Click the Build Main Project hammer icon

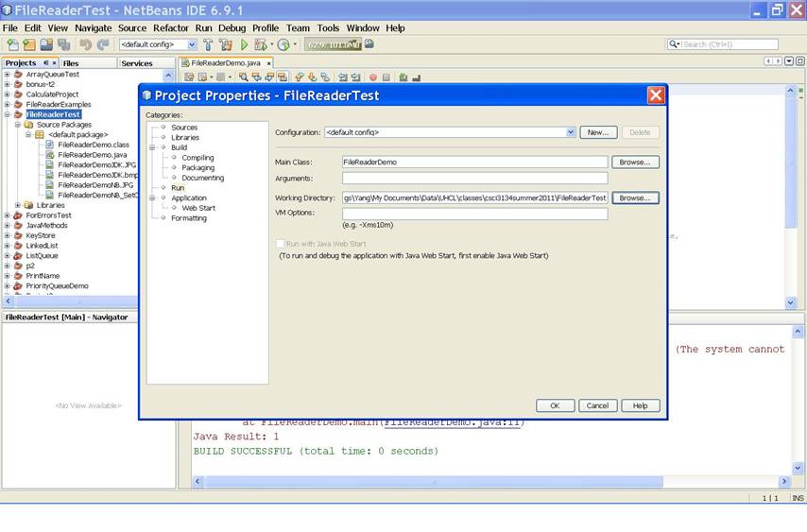point(208,44)
